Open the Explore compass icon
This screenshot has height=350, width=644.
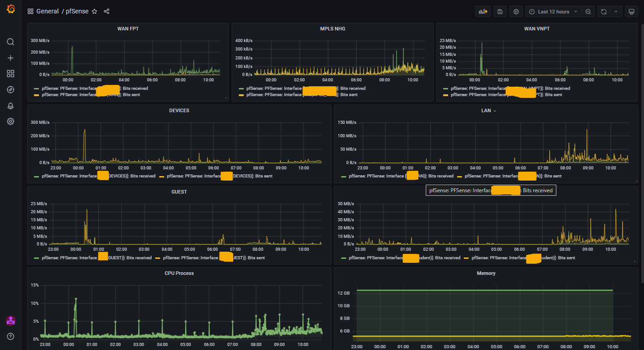pyautogui.click(x=11, y=90)
